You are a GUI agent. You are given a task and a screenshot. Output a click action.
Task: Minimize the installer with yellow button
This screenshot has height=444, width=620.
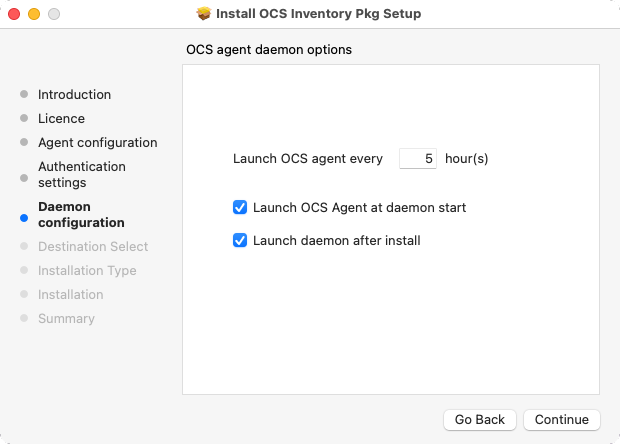[34, 14]
